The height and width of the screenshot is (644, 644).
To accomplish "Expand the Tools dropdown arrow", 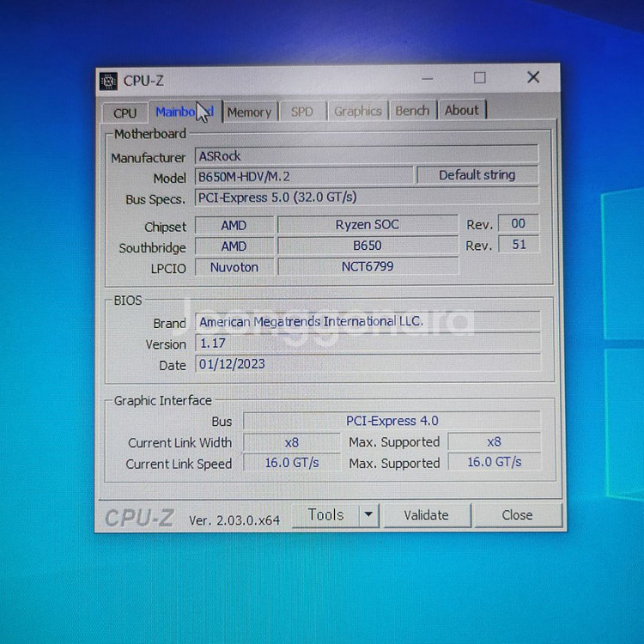I will pos(368,515).
